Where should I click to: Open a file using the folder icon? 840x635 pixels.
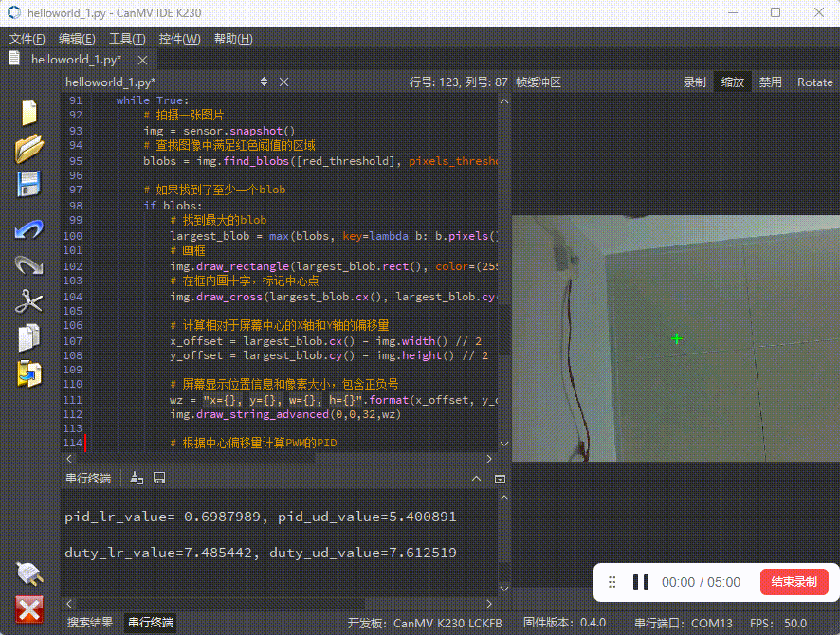(x=29, y=148)
